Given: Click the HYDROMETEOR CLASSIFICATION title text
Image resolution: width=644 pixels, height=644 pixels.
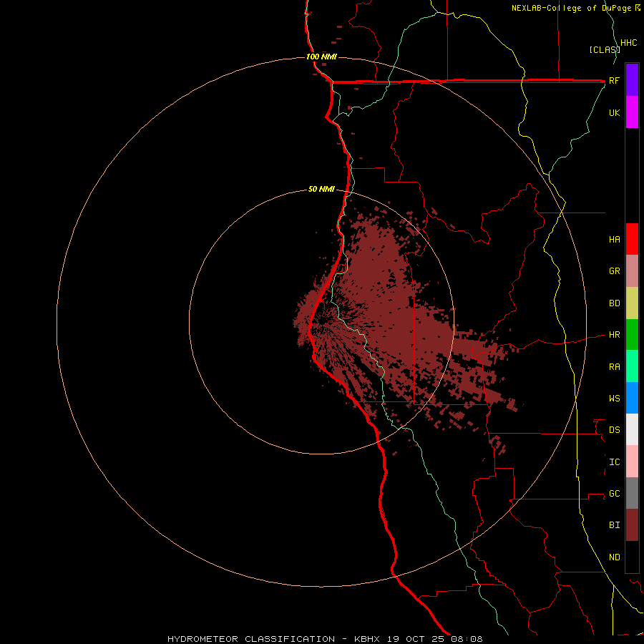Looking at the screenshot, I should 251,639.
